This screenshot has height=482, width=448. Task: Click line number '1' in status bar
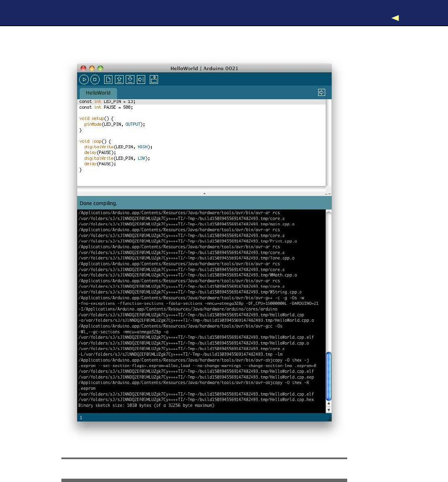click(81, 418)
